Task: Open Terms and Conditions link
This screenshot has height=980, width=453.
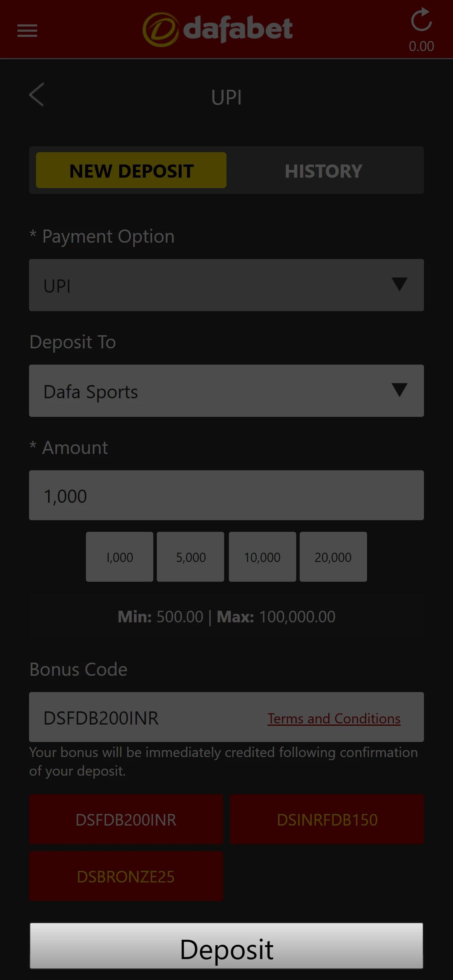Action: (x=334, y=718)
